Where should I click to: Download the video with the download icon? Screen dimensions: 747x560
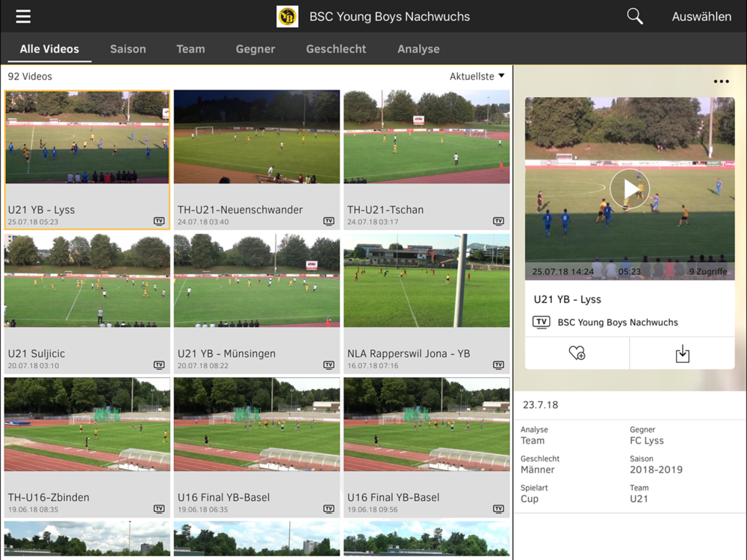(682, 353)
